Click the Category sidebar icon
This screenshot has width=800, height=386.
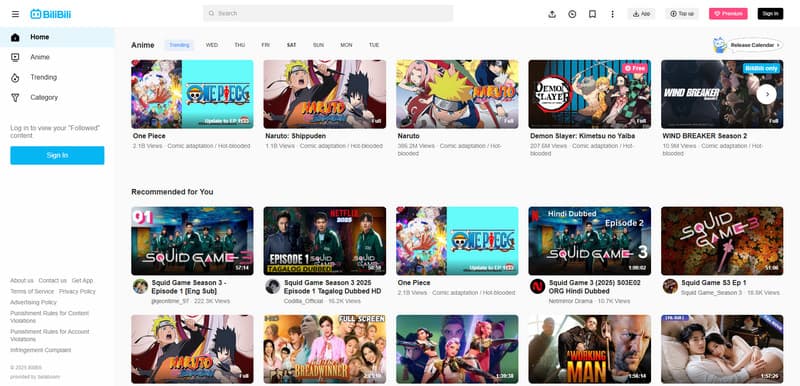15,97
